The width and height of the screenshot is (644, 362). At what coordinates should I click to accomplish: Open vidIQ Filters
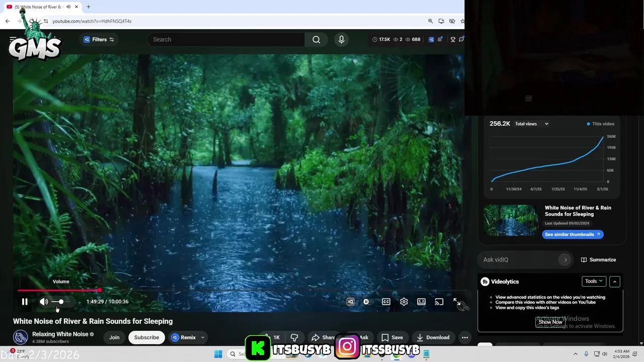(x=99, y=39)
